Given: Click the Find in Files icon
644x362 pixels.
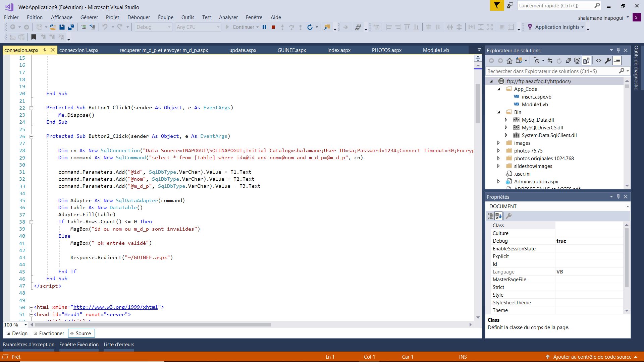Looking at the screenshot, I should click(x=327, y=27).
